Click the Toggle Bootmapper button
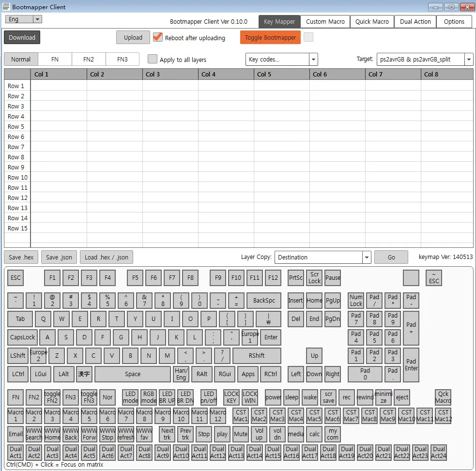Image resolution: width=476 pixels, height=471 pixels. pyautogui.click(x=270, y=37)
